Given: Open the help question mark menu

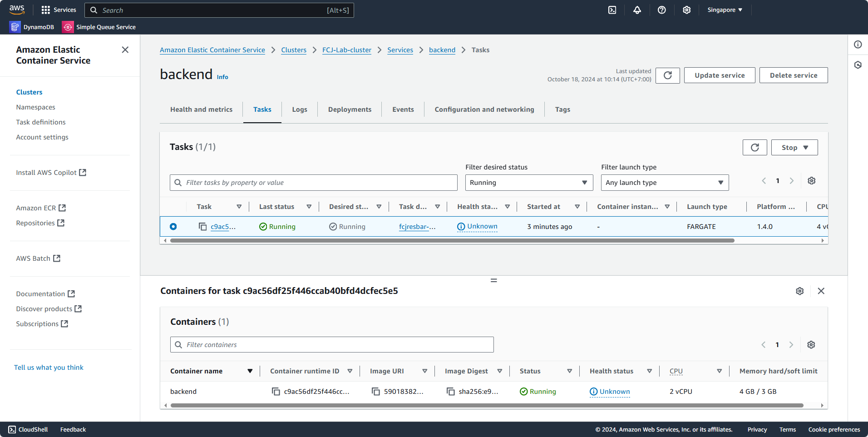Looking at the screenshot, I should click(662, 10).
